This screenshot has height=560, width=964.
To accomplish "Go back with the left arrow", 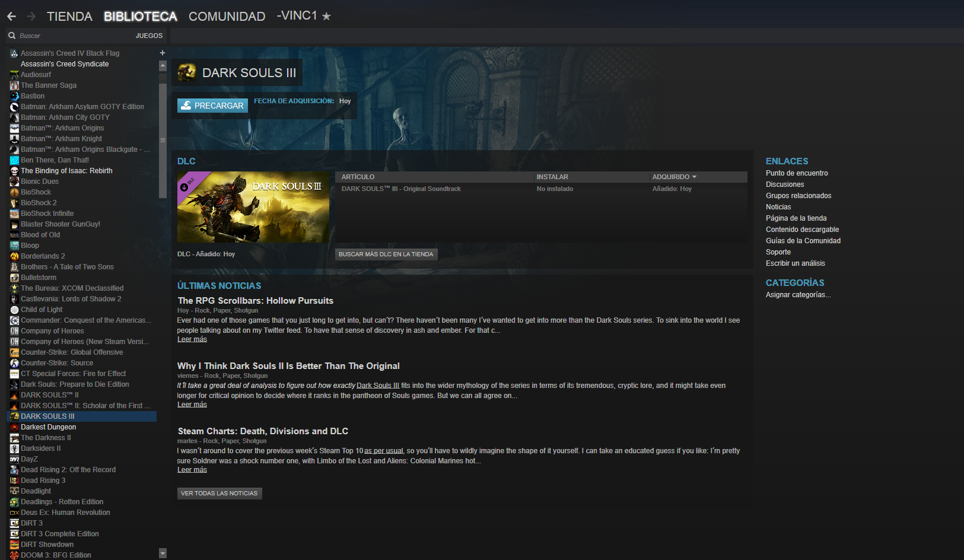I will [x=11, y=17].
